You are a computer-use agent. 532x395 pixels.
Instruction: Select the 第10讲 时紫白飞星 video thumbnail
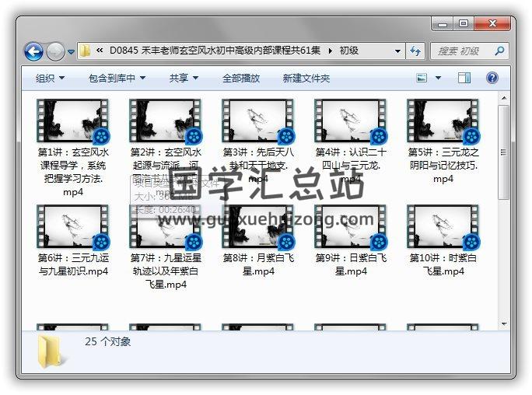[x=443, y=229]
